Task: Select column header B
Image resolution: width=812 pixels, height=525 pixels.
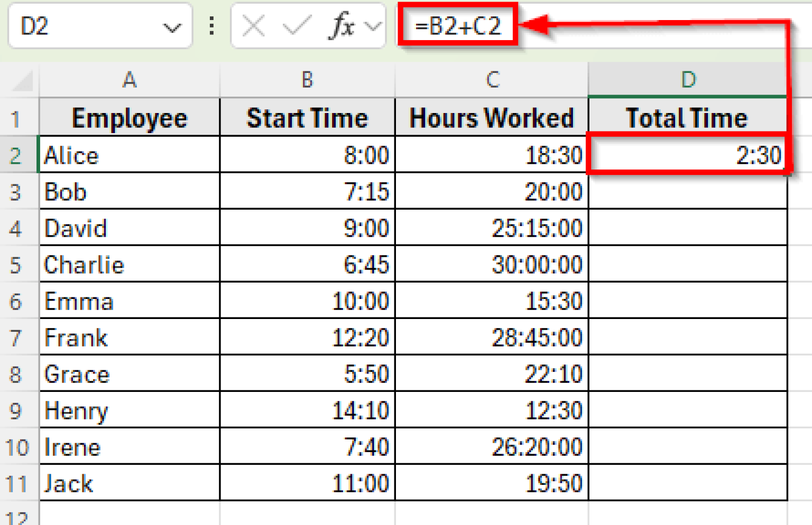Action: point(307,80)
